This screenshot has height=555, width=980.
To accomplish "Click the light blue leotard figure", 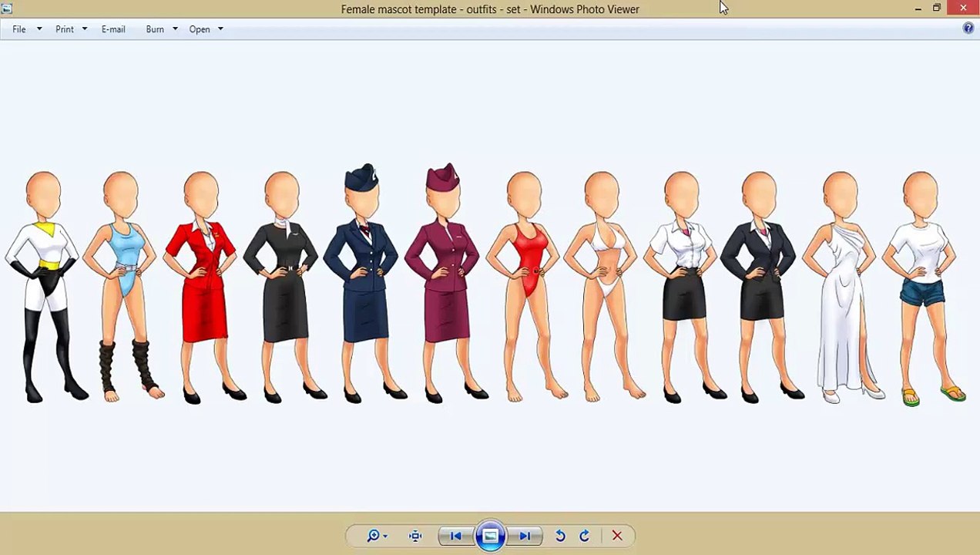I will tap(123, 287).
